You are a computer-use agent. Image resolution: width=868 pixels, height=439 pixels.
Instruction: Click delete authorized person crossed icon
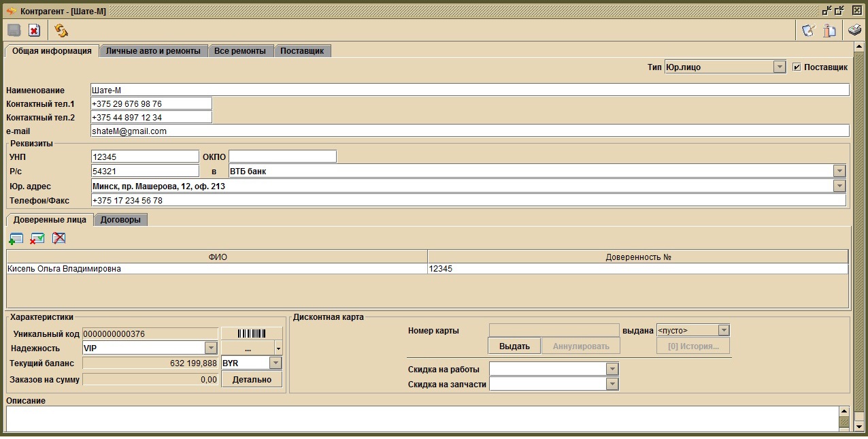[59, 238]
